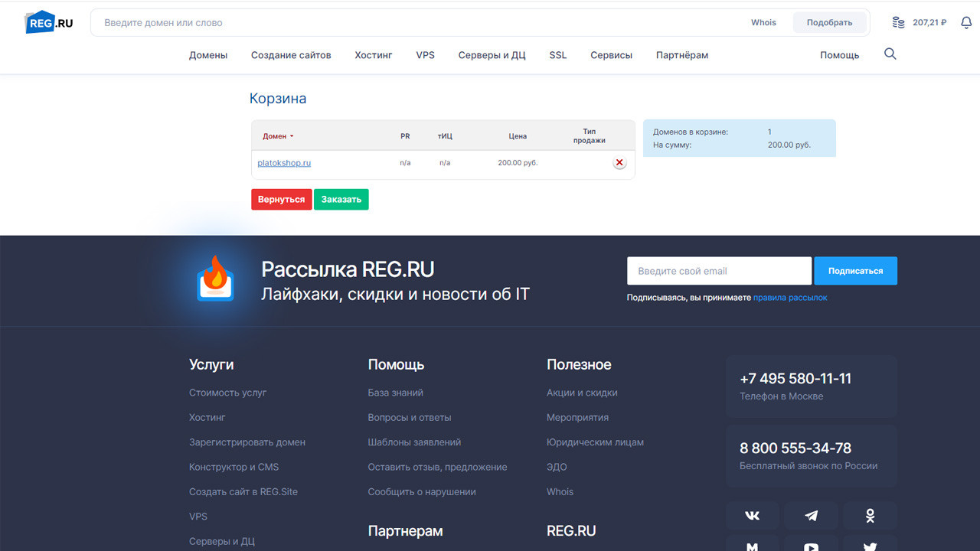The height and width of the screenshot is (551, 980).
Task: Click the Подобрать domain search button
Action: click(829, 23)
